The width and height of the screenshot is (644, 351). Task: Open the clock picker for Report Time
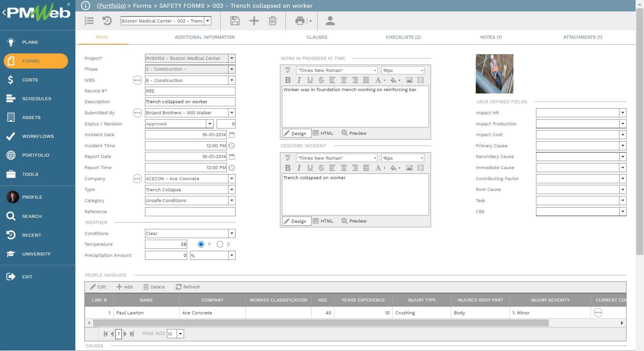(232, 168)
